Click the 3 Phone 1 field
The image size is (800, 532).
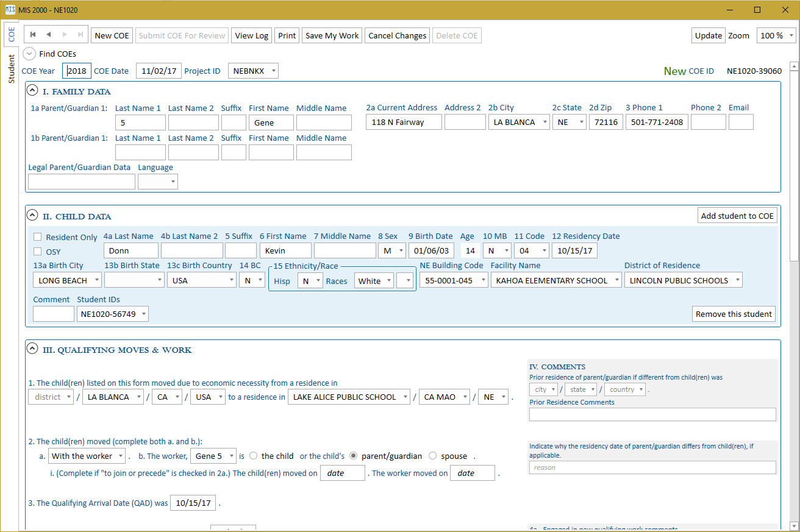pyautogui.click(x=657, y=122)
